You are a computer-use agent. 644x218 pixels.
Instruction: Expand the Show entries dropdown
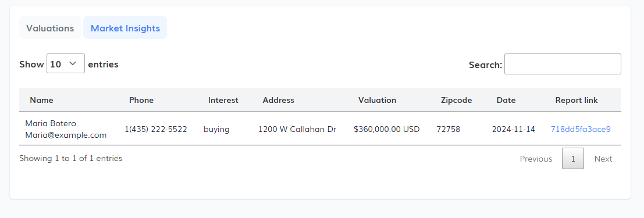(x=66, y=63)
